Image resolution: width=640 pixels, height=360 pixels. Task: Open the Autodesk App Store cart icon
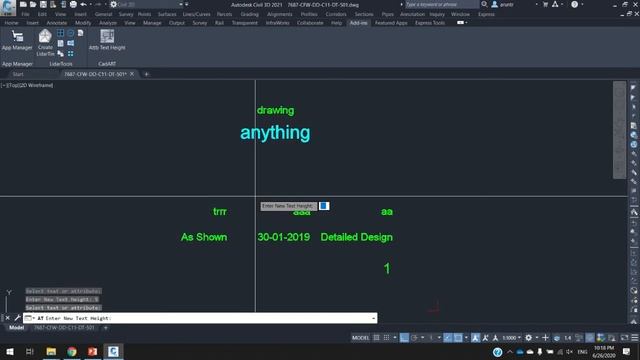pyautogui.click(x=545, y=4)
